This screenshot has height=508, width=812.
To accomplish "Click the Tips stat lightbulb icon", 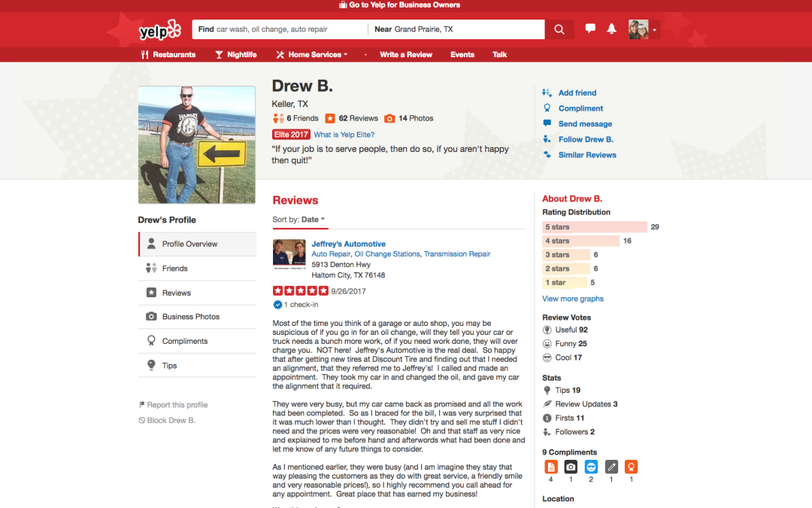I will (547, 391).
